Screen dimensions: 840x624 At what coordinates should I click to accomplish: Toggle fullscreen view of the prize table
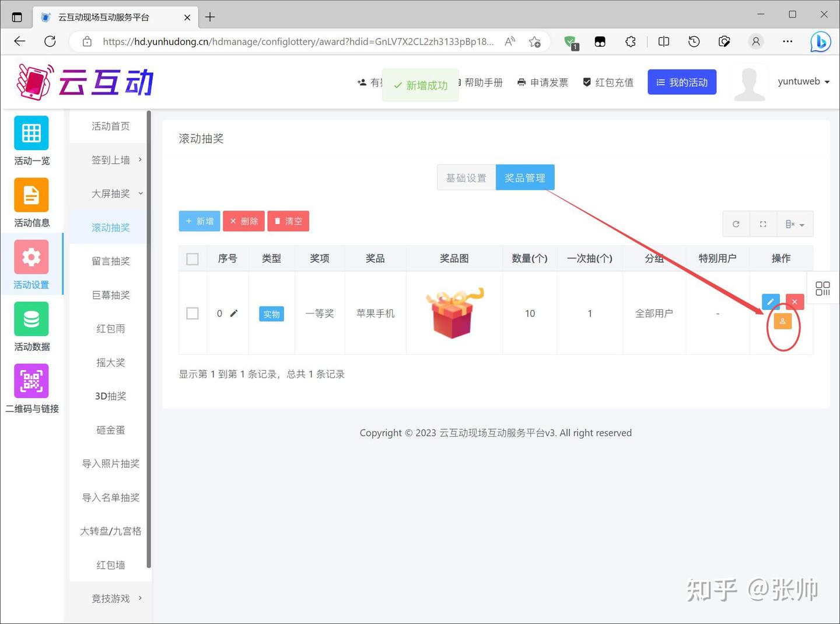[x=762, y=224]
